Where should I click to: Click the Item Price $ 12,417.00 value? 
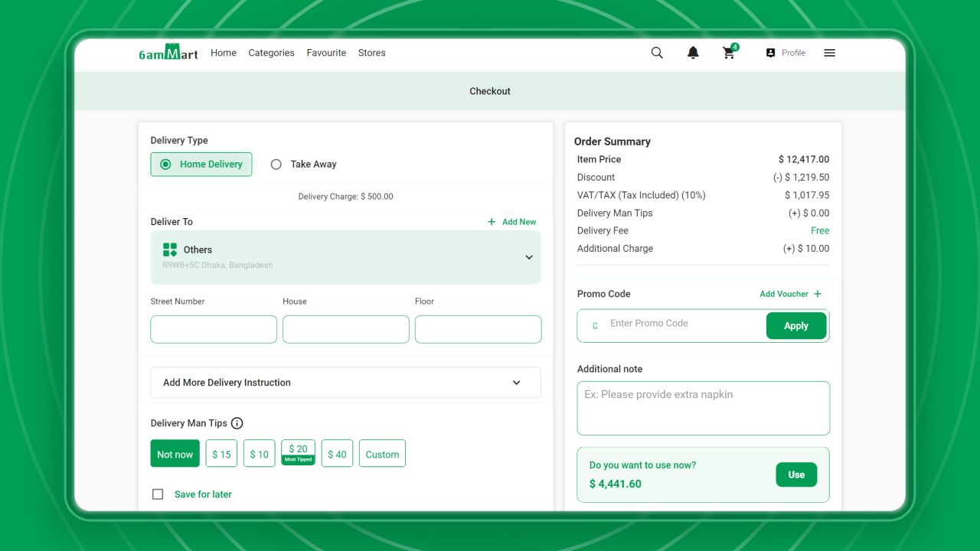coord(804,159)
